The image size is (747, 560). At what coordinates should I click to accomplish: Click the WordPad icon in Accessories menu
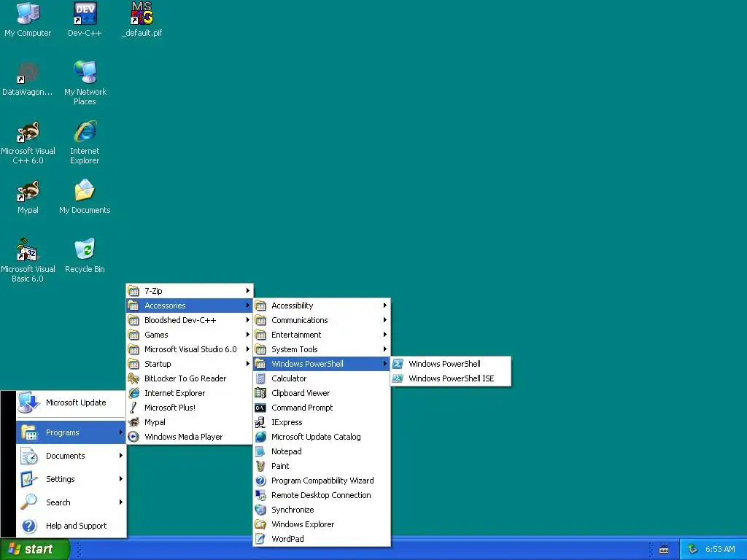(x=260, y=539)
